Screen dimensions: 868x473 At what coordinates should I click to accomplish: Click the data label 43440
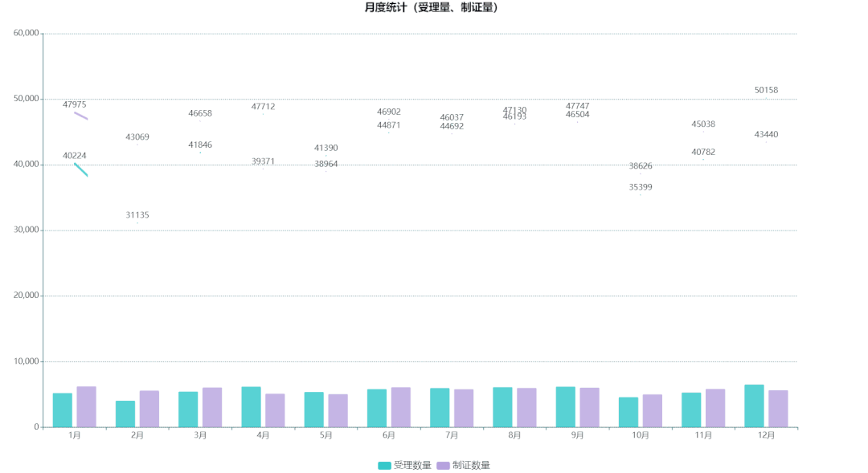click(766, 135)
